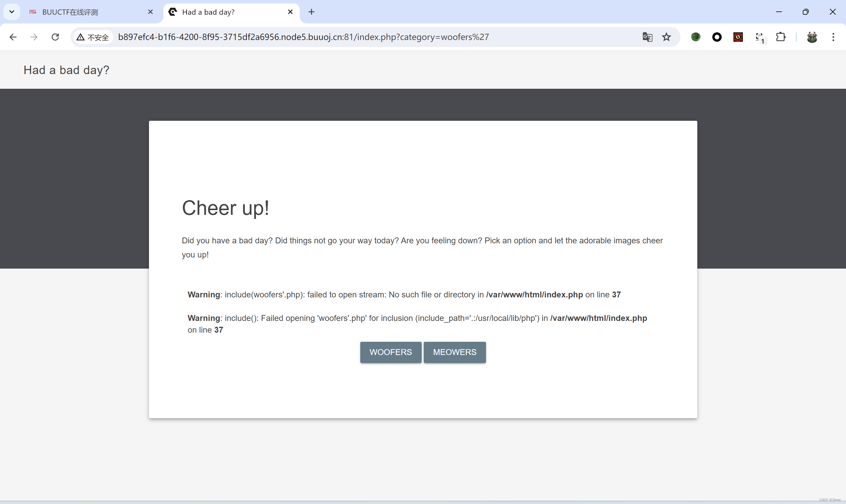
Task: Close the browser window
Action: (x=833, y=12)
